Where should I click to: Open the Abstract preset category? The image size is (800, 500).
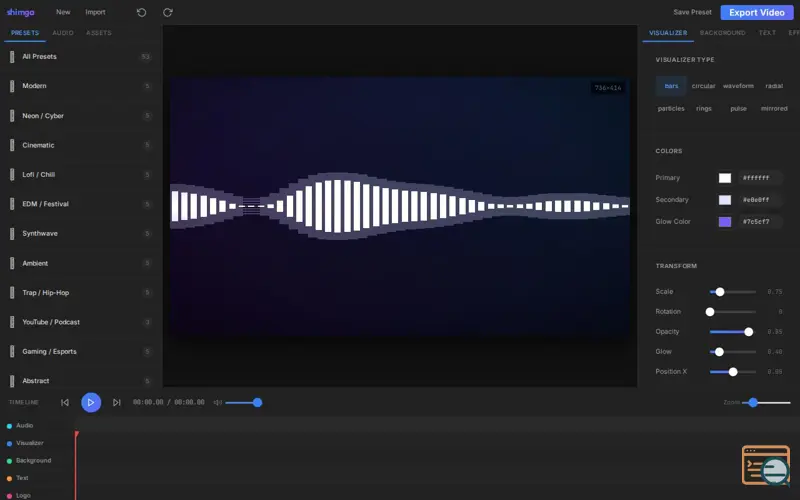(x=81, y=381)
